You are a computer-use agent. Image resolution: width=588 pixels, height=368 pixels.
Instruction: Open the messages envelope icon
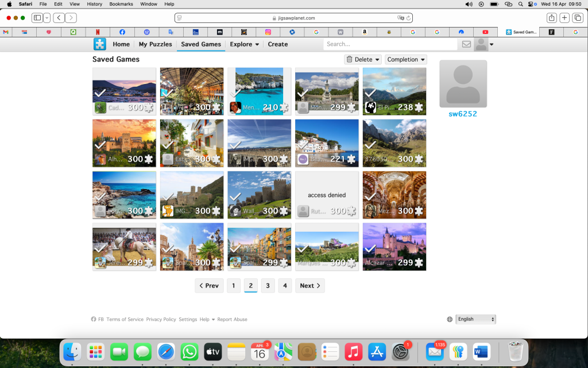tap(466, 44)
